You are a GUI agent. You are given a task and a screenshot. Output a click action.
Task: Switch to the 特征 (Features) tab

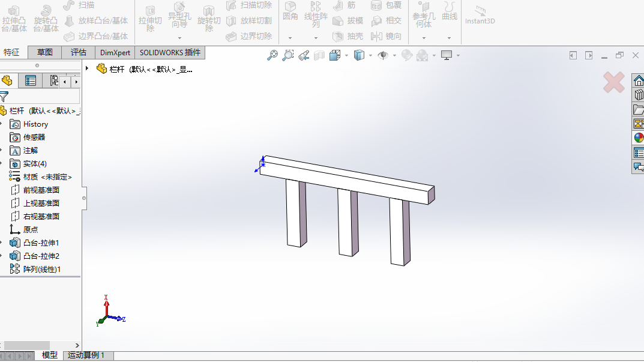11,53
